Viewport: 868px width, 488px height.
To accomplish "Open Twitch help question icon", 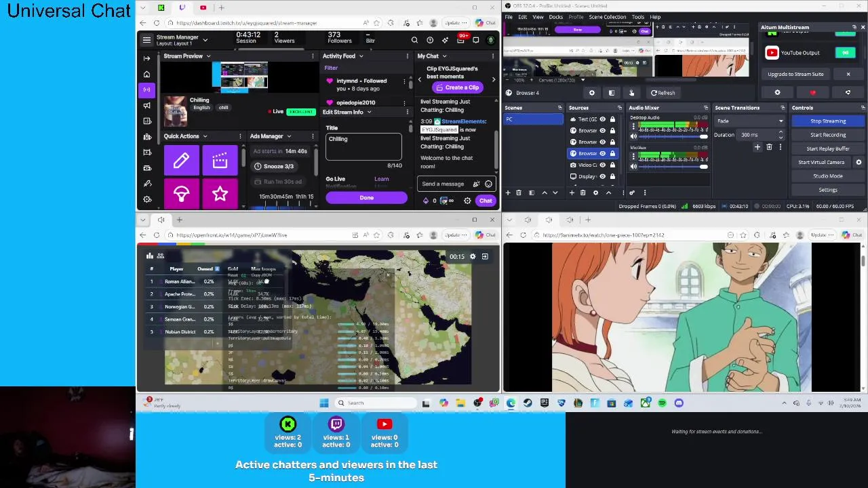I will point(430,40).
